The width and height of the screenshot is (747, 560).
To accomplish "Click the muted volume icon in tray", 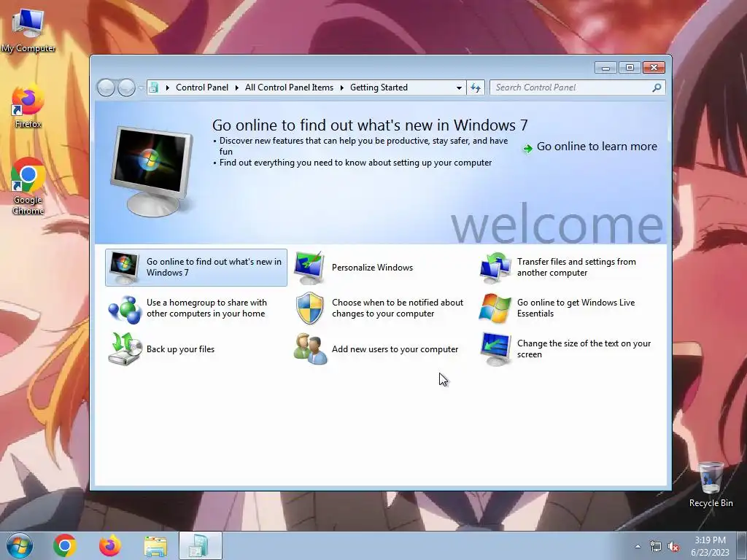I will [x=673, y=547].
